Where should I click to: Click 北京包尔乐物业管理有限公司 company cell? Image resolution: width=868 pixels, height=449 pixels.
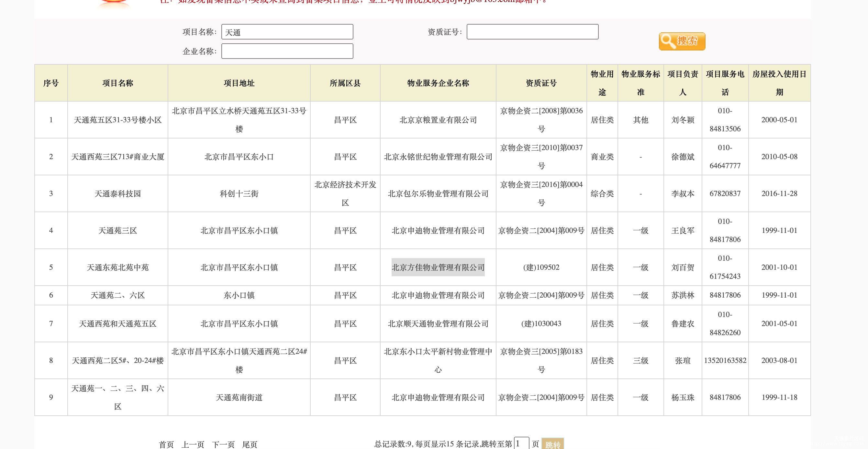[x=438, y=194]
